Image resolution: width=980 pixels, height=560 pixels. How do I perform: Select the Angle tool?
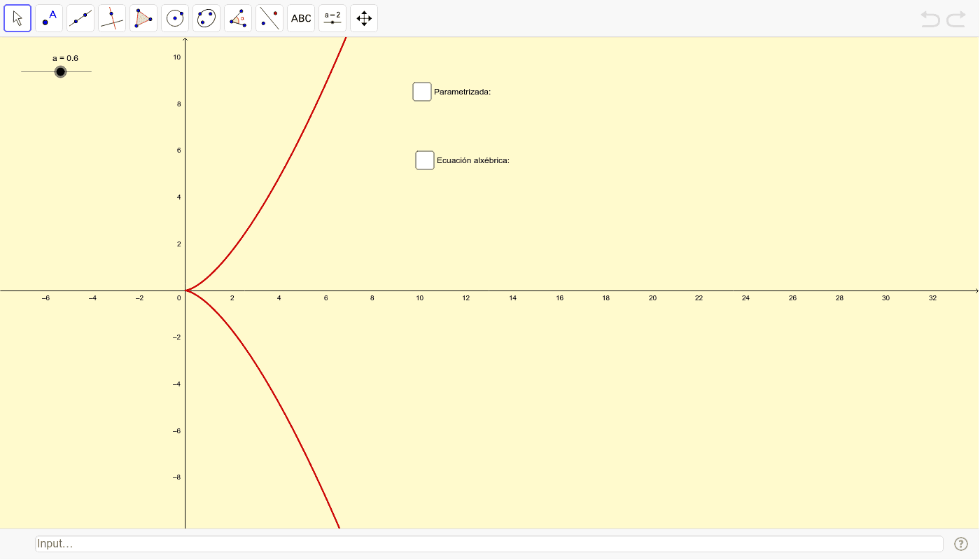pyautogui.click(x=238, y=18)
